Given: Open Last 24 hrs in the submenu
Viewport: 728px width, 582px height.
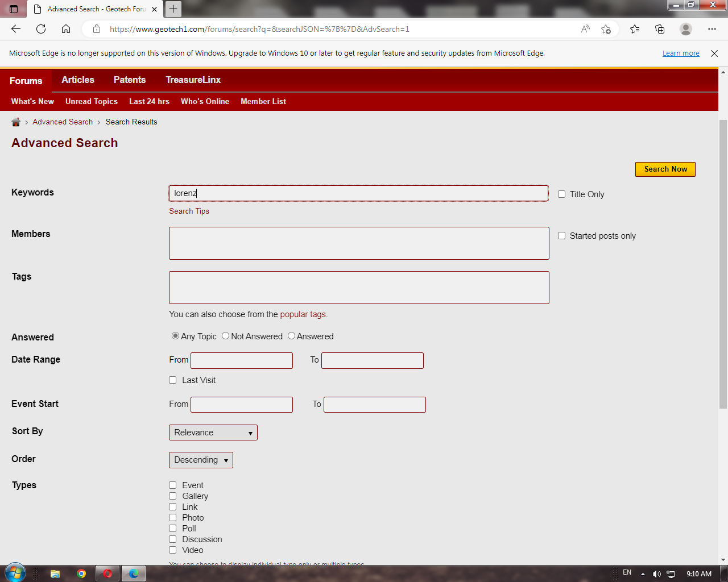Looking at the screenshot, I should pyautogui.click(x=149, y=102).
